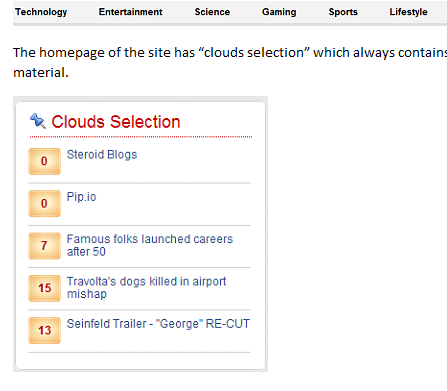Select the Science menu item

[x=212, y=12]
